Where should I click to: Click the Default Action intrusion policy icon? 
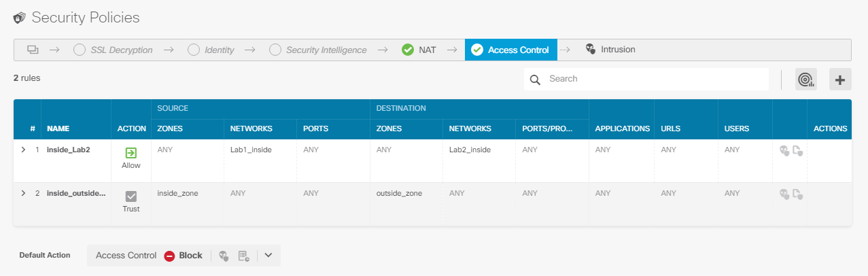[224, 256]
